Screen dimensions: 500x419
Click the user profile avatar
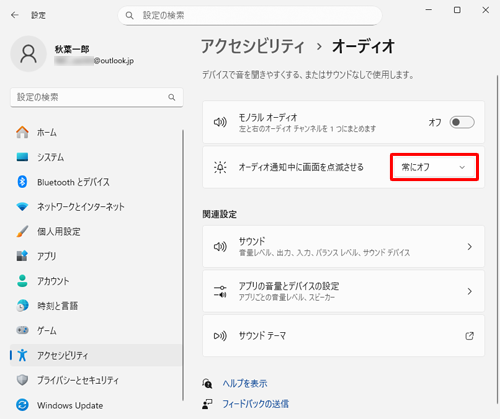tap(29, 54)
